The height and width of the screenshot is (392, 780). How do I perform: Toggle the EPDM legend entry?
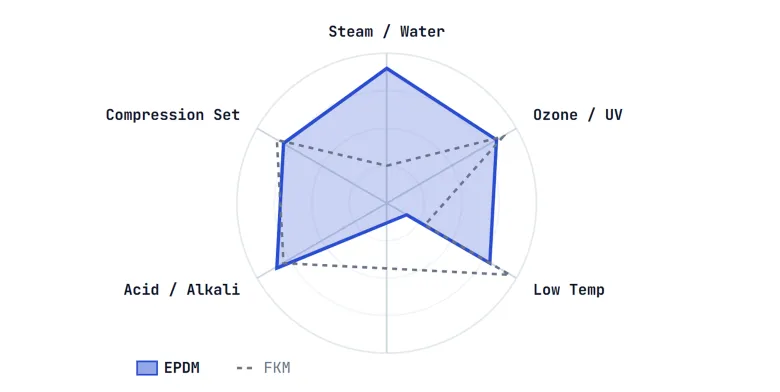pyautogui.click(x=168, y=368)
